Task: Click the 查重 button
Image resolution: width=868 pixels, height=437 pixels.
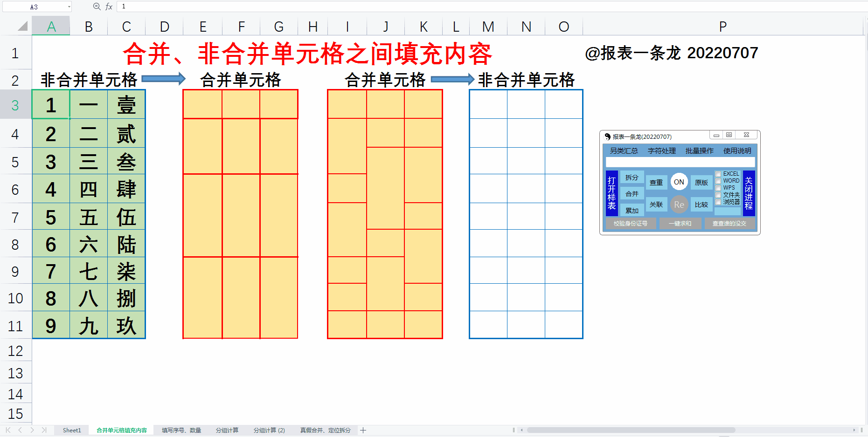Action: pyautogui.click(x=656, y=182)
